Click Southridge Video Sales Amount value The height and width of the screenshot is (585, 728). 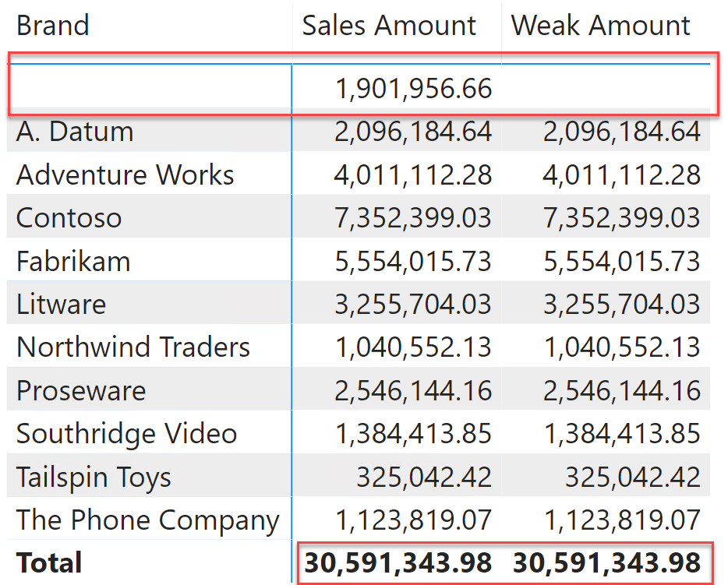[x=413, y=434]
